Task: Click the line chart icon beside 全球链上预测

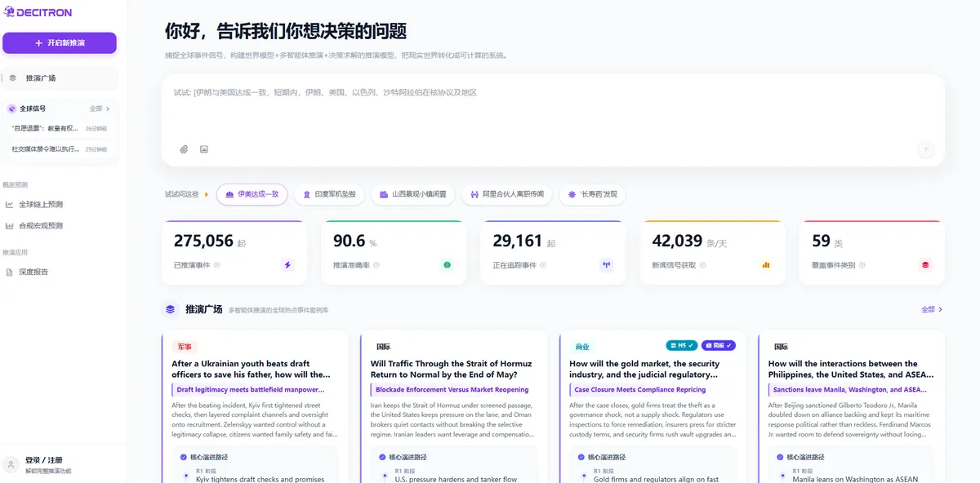Action: 9,204
